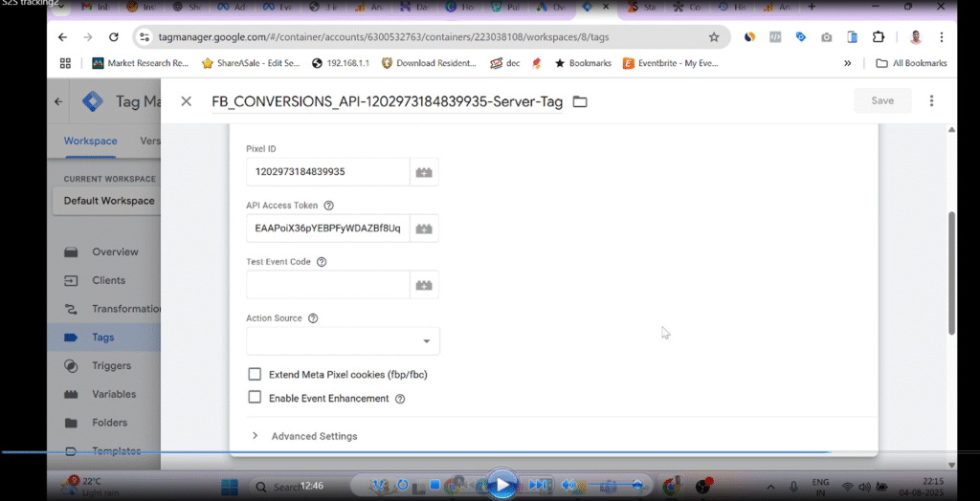Click variable picker icon beside API Access Token
980x501 pixels.
pos(424,229)
